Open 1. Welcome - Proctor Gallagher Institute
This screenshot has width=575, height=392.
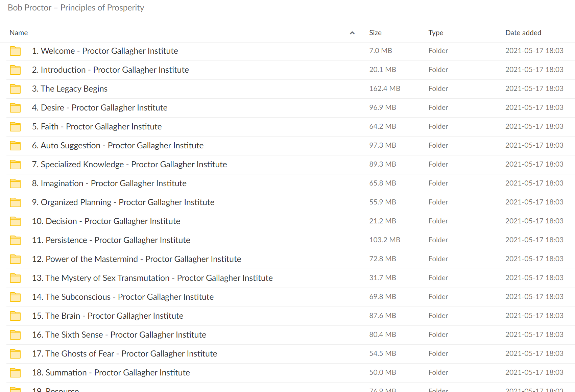click(x=105, y=51)
